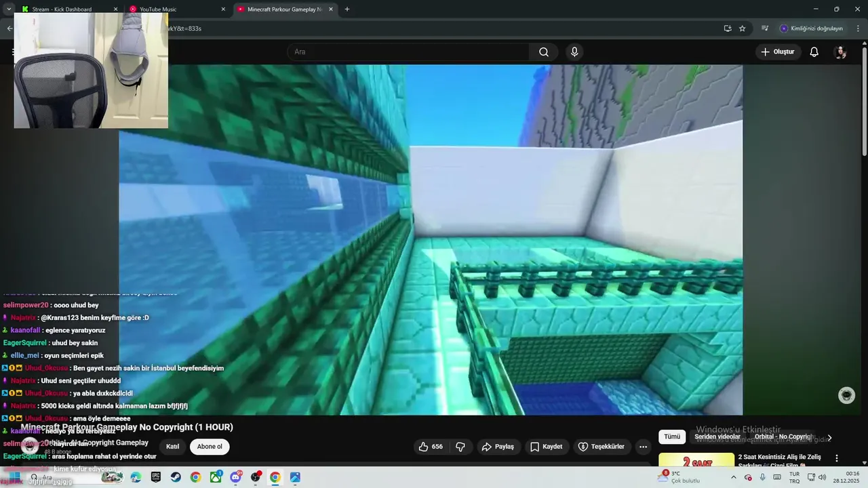Open options menu for 2 Saat Kesintisiz video
The width and height of the screenshot is (868, 488).
pos(837,458)
